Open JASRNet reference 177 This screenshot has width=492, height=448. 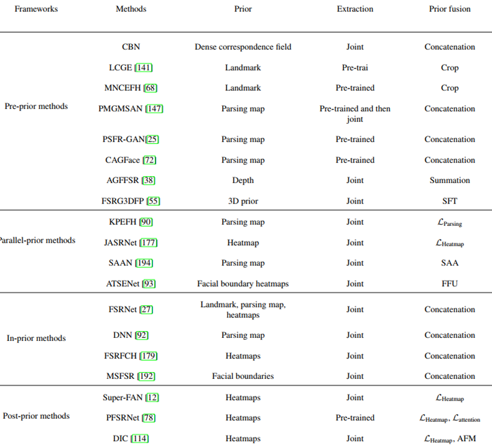[x=149, y=243]
